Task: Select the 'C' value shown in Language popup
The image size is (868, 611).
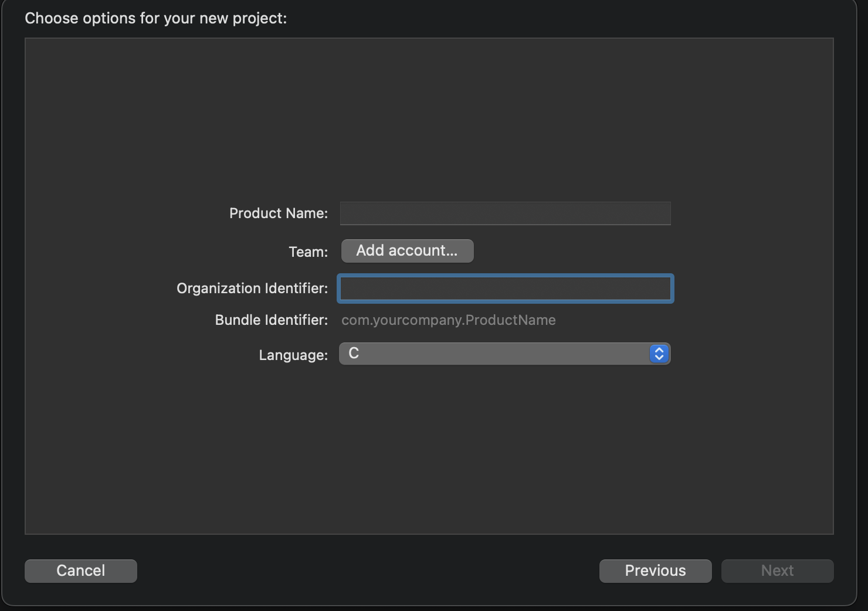Action: pyautogui.click(x=354, y=354)
